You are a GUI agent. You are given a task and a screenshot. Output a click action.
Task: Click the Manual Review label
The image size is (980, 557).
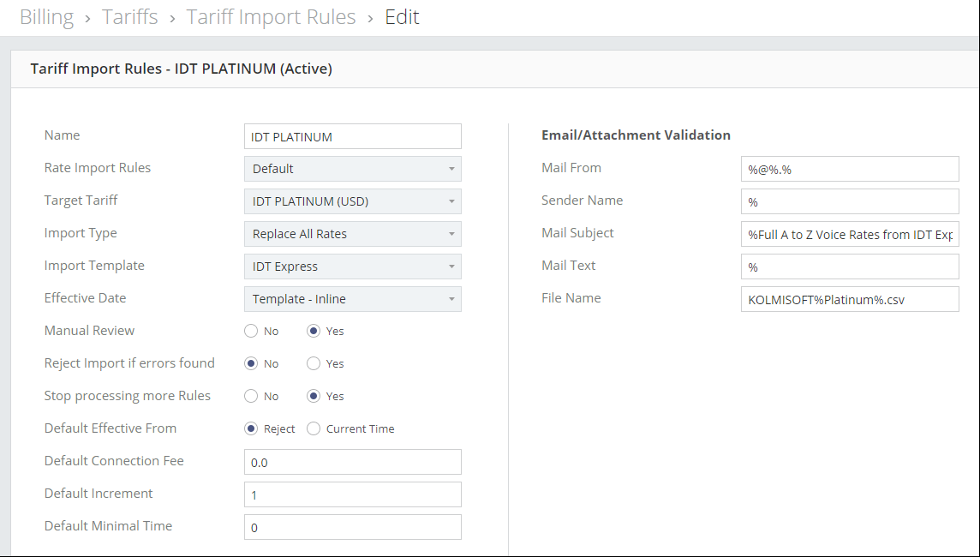pyautogui.click(x=89, y=330)
